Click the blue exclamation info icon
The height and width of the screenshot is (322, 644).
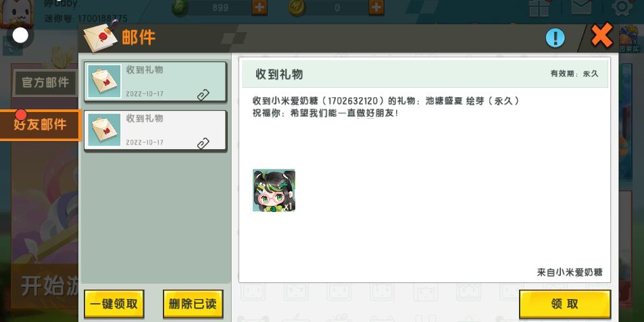point(555,38)
